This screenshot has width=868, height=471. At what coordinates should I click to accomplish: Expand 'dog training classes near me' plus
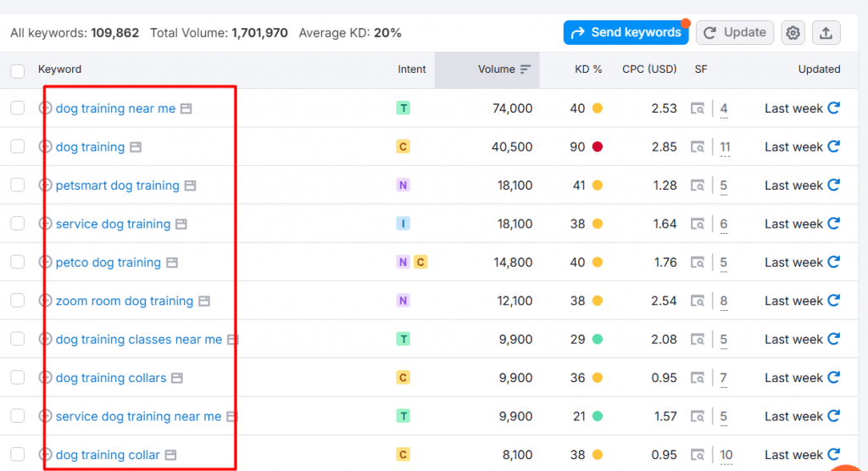click(x=46, y=339)
